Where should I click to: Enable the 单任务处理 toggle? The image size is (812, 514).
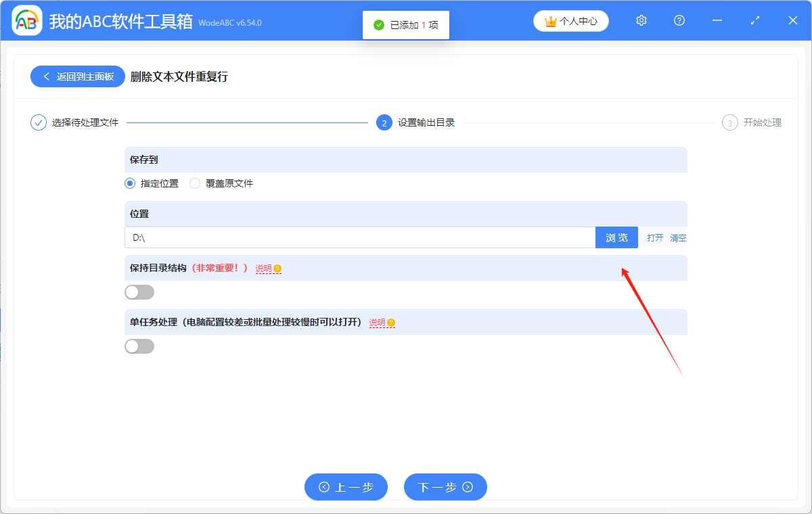(139, 346)
